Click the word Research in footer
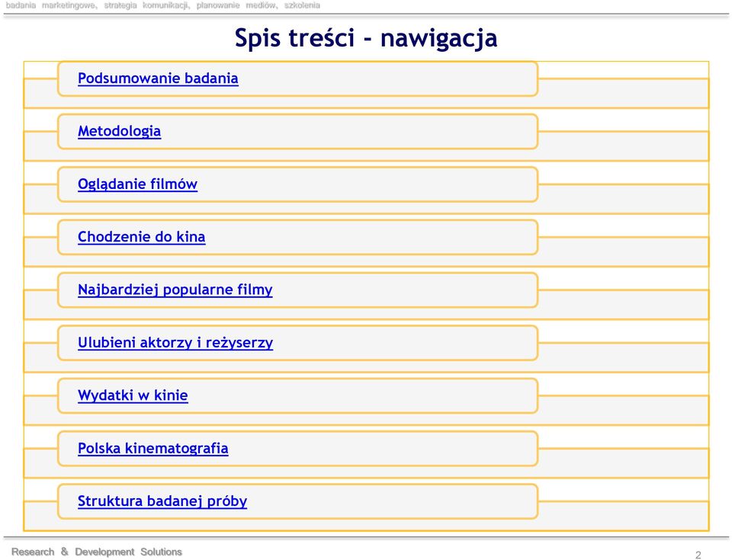The image size is (732, 560). click(33, 552)
